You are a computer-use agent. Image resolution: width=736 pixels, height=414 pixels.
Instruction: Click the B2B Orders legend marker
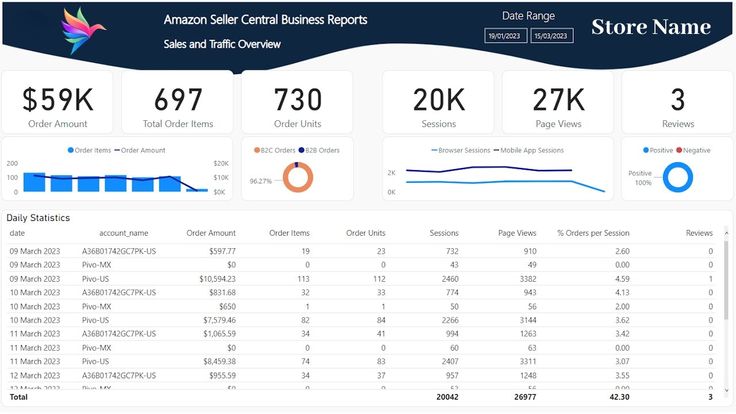pyautogui.click(x=301, y=150)
